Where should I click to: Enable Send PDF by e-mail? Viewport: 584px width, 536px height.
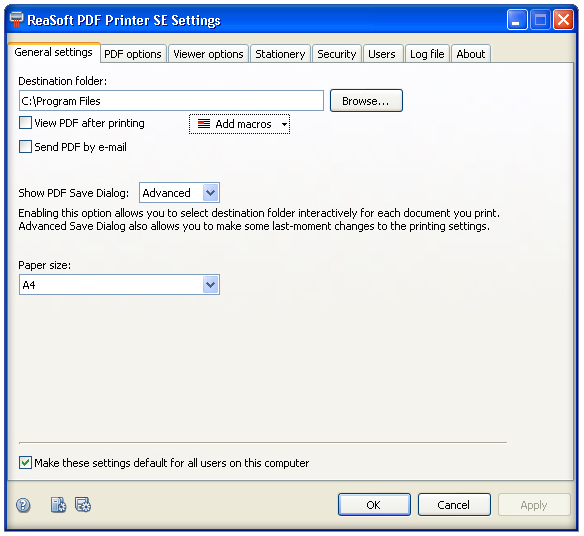point(25,146)
